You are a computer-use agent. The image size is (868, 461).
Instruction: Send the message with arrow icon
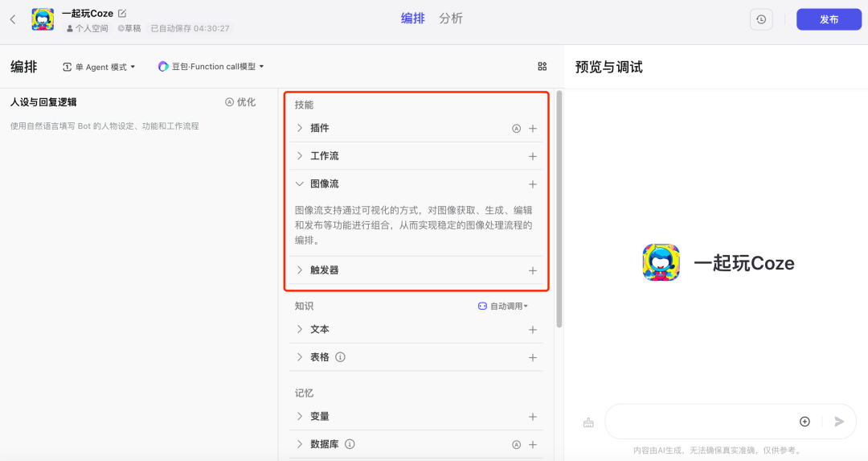click(839, 422)
